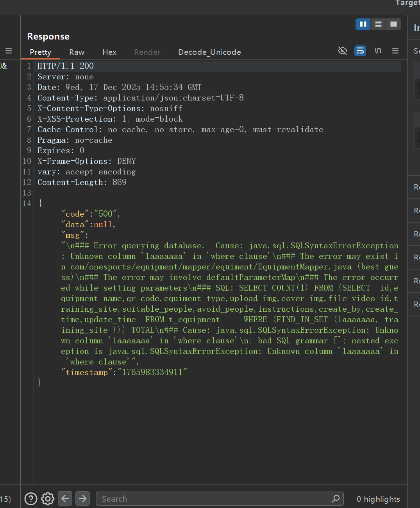Viewport: 420px width, 508px height.
Task: Open the search help question-mark icon
Action: click(31, 499)
